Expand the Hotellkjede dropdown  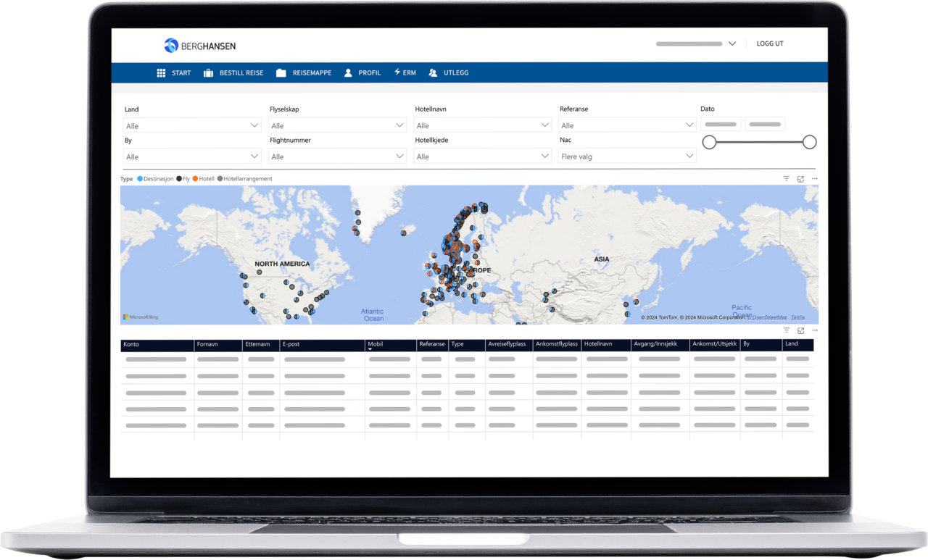point(483,156)
